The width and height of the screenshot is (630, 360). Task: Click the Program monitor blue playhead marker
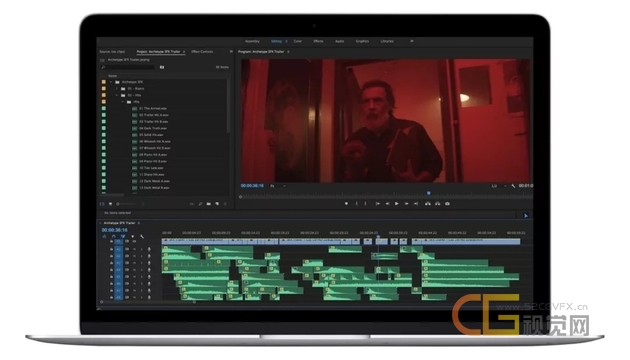click(429, 193)
